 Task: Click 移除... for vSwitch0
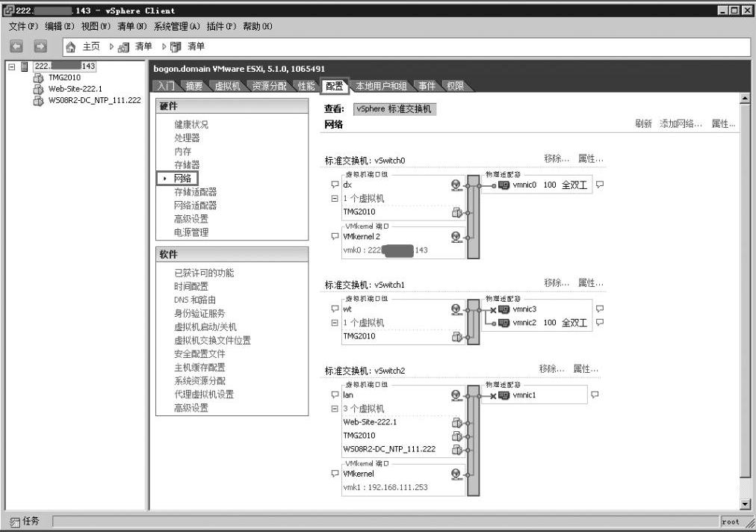tap(557, 158)
